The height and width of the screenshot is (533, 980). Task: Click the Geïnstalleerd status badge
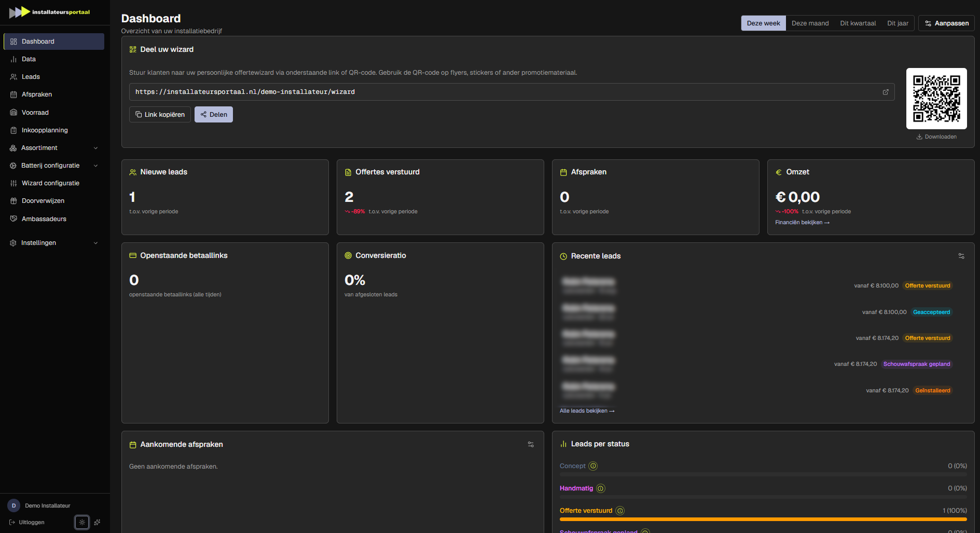point(932,391)
